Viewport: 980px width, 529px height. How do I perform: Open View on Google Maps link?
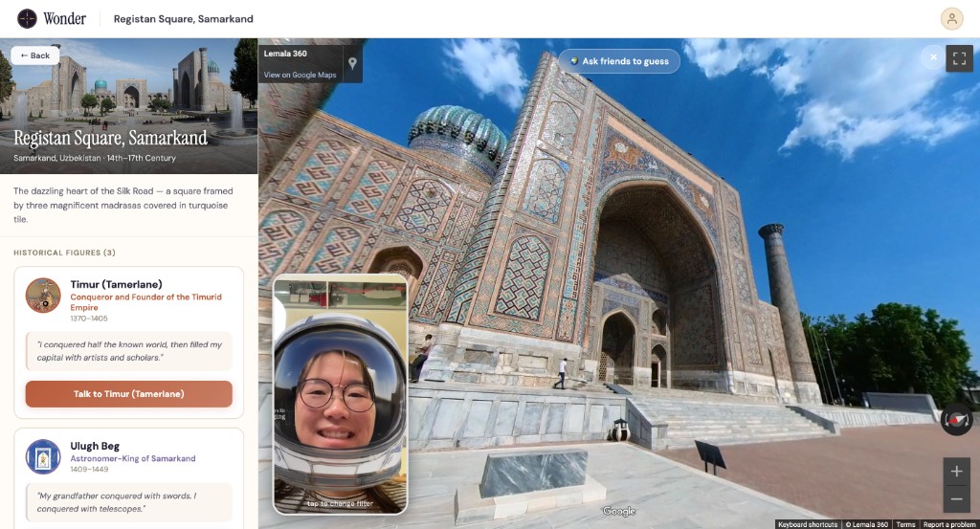[x=301, y=75]
